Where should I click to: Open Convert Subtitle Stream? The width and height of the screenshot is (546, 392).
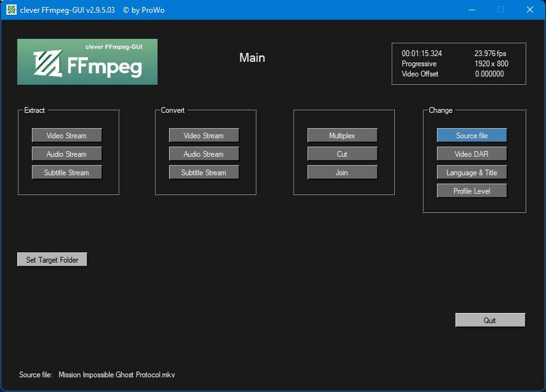[x=203, y=172]
